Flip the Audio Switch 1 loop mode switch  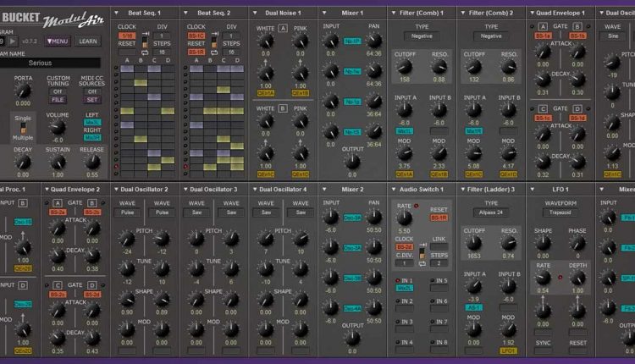pyautogui.click(x=422, y=254)
